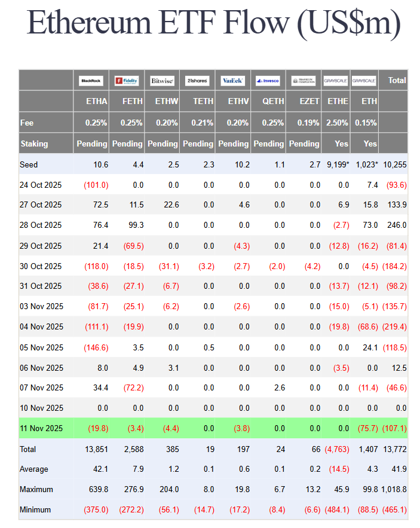Click the QETH ticker header
The height and width of the screenshot is (528, 420).
[273, 101]
